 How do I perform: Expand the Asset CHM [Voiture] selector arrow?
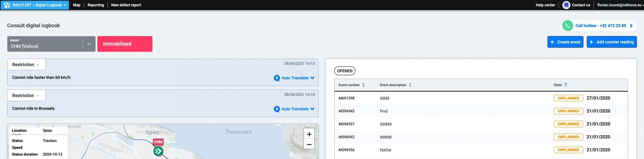(x=89, y=44)
